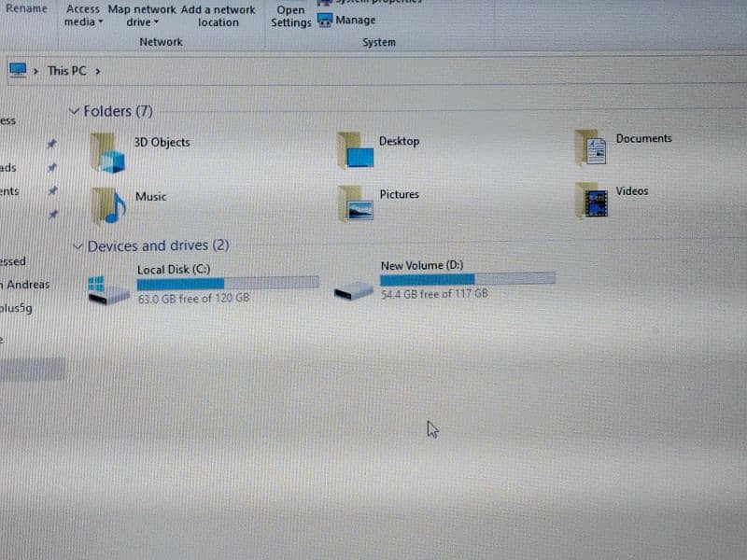Open the Map network drive dropdown

(142, 16)
